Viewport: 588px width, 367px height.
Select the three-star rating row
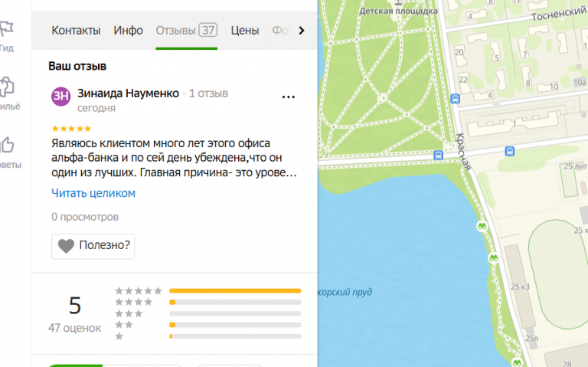[208, 313]
